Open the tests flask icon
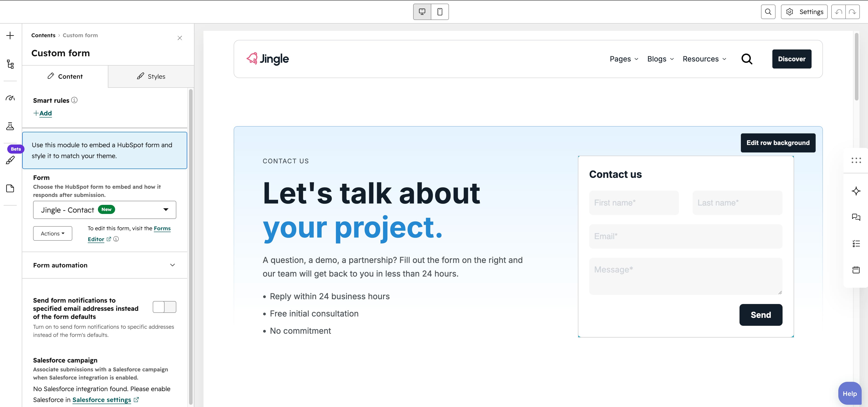Image resolution: width=868 pixels, height=407 pixels. click(x=10, y=126)
